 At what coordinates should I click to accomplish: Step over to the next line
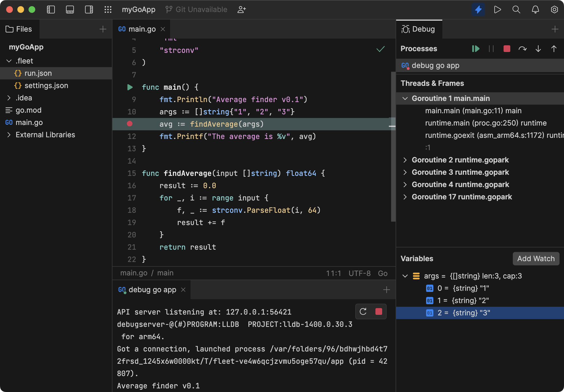[x=523, y=49]
